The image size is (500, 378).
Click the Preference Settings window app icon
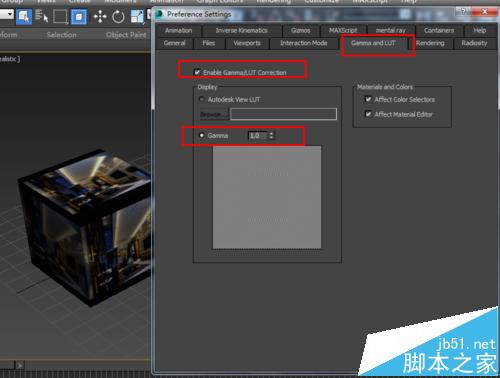pyautogui.click(x=159, y=14)
